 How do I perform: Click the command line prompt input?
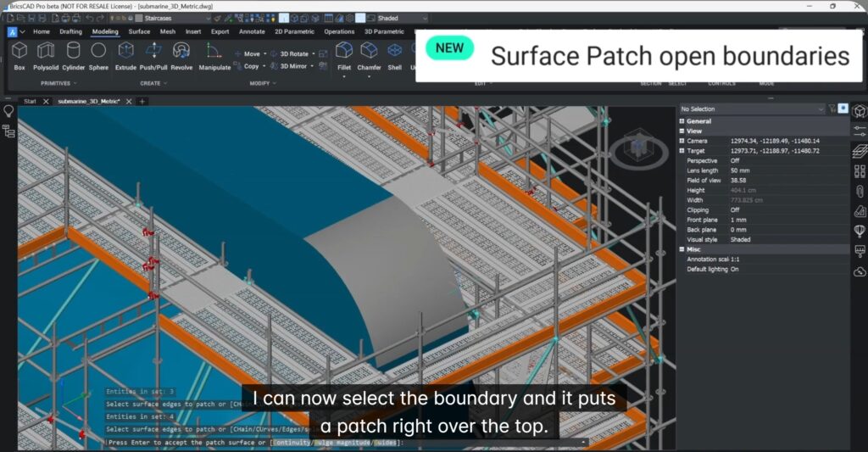pos(346,443)
